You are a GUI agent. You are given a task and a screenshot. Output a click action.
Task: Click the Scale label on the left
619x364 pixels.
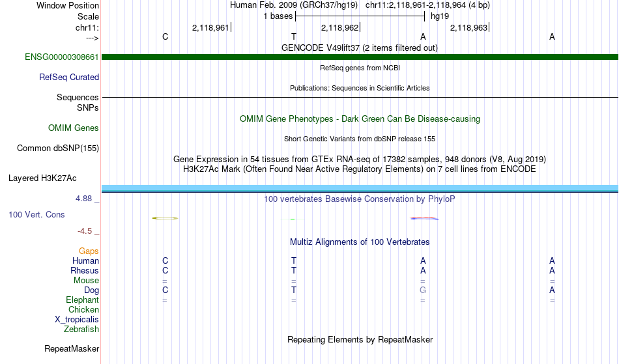tap(88, 16)
